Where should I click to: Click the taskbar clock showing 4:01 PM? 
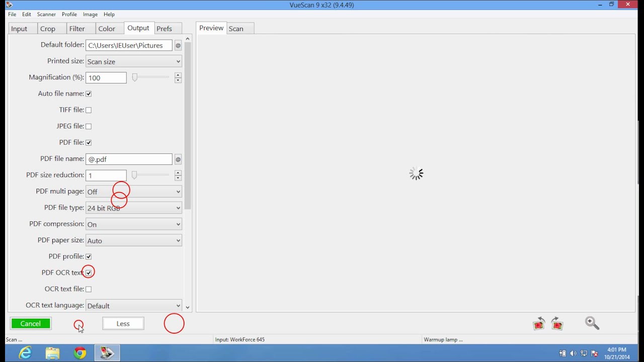point(617,353)
